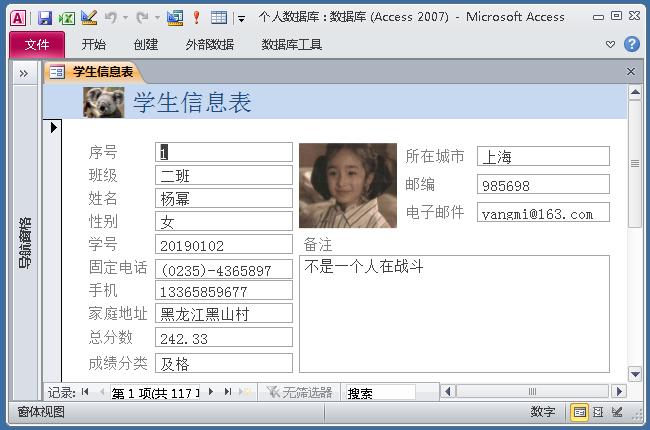The height and width of the screenshot is (430, 650).
Task: Click the 备注 memo text area
Action: 454,314
